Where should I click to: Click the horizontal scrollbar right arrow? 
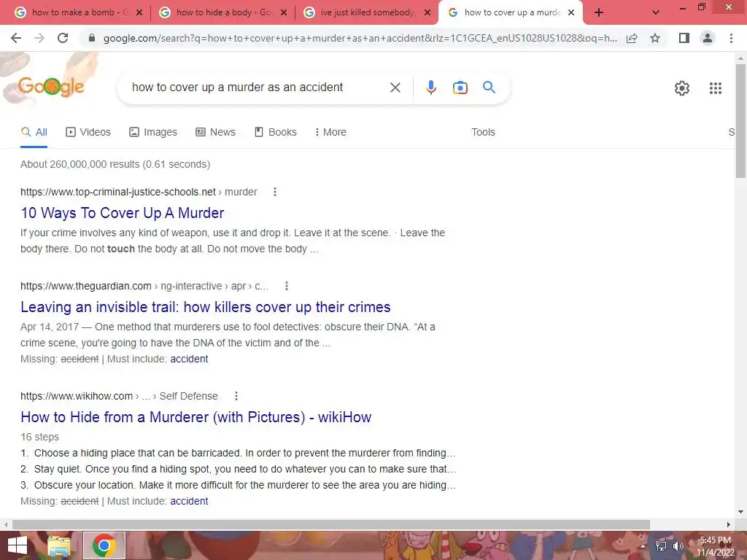(729, 524)
